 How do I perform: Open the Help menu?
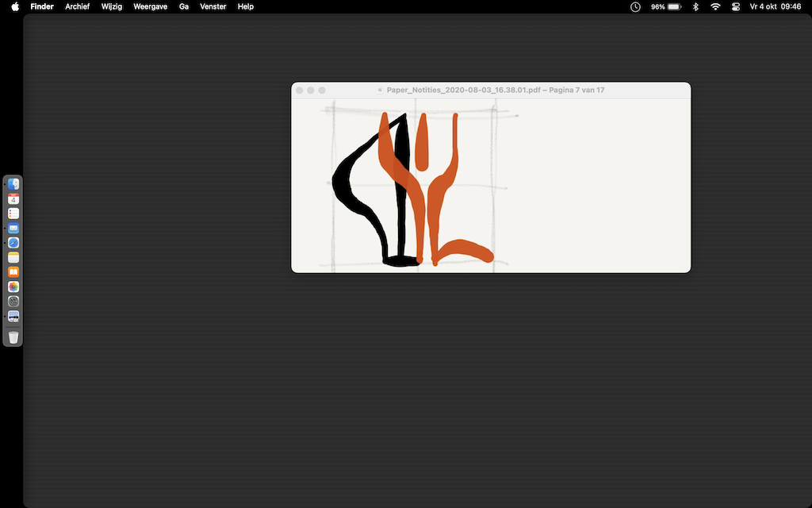[246, 6]
